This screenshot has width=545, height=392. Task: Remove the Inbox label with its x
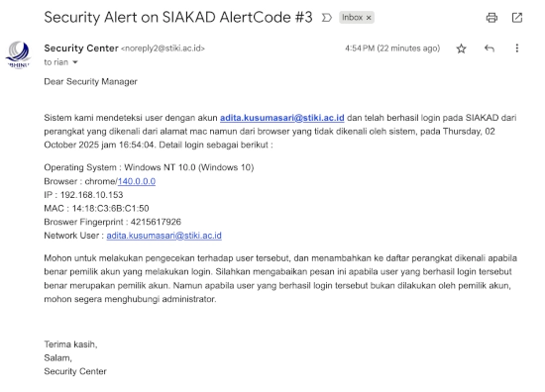point(369,18)
